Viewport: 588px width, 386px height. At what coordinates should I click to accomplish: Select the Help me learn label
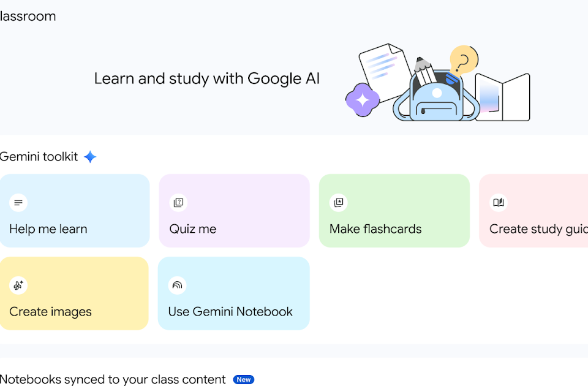pyautogui.click(x=48, y=229)
